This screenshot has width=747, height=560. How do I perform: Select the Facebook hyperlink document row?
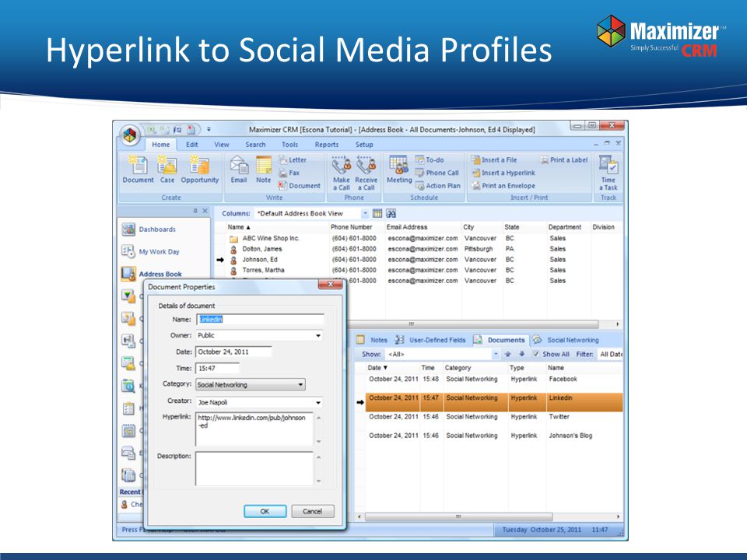[x=493, y=379]
